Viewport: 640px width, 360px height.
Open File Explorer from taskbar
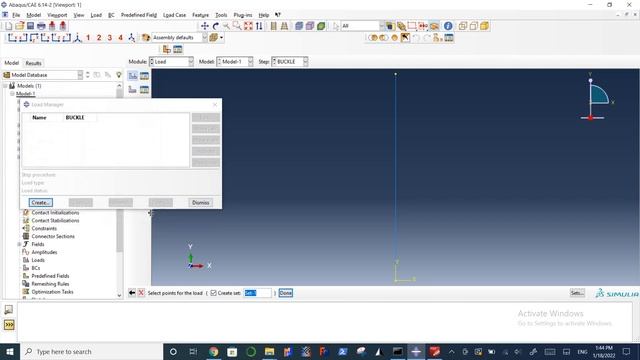coord(269,351)
